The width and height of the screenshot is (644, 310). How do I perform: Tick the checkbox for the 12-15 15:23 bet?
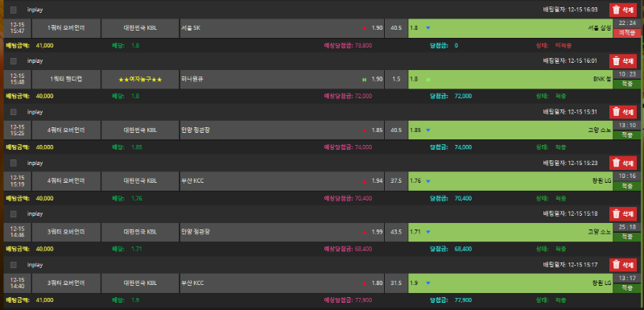[14, 163]
